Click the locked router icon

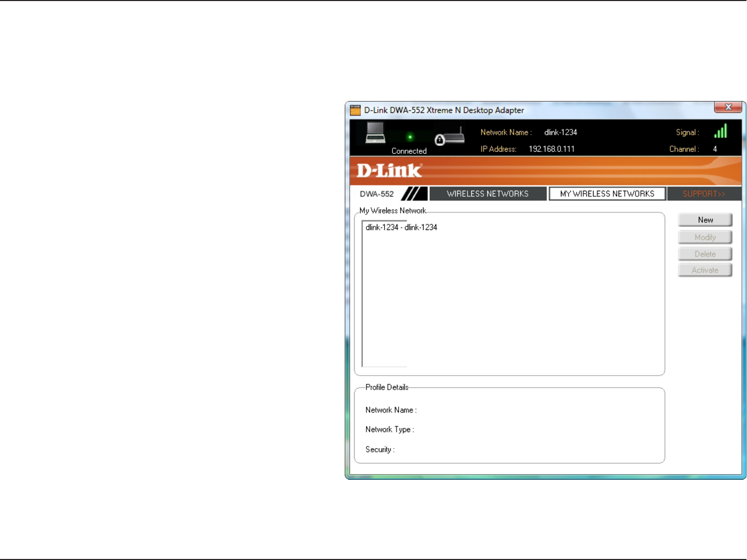(449, 137)
